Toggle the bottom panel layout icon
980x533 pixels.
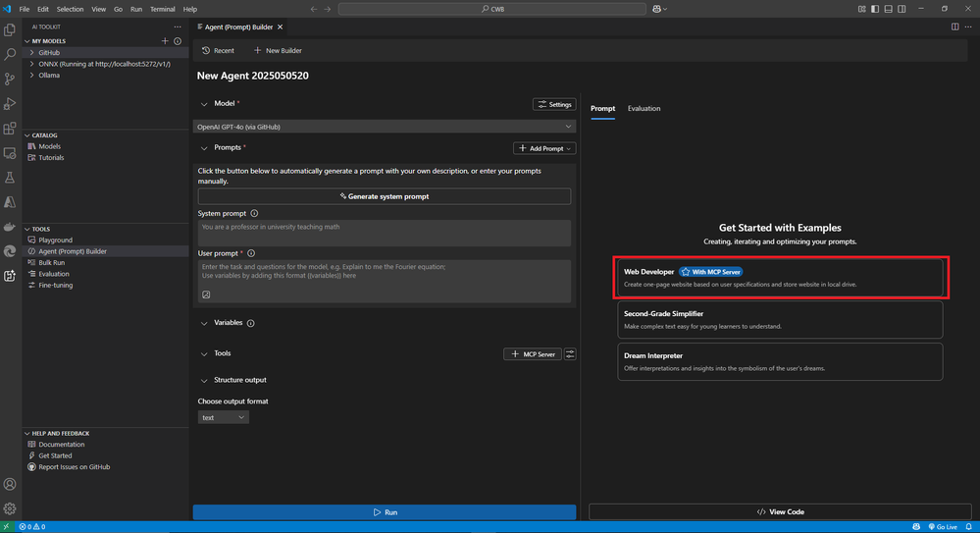pos(888,9)
